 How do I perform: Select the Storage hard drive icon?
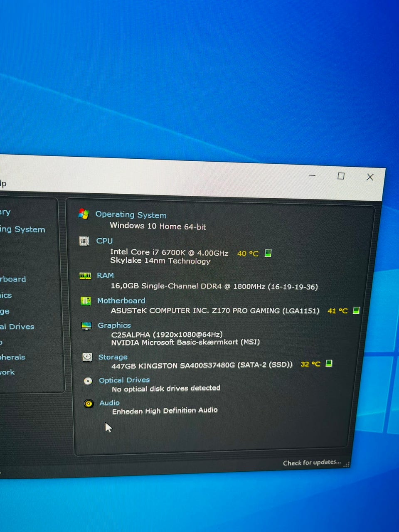(87, 357)
